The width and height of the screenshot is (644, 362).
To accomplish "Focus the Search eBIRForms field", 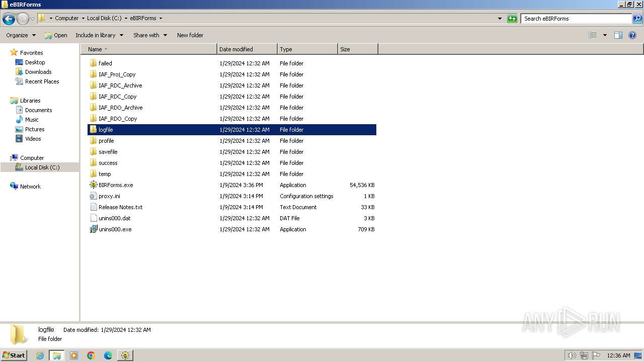I will (x=576, y=19).
